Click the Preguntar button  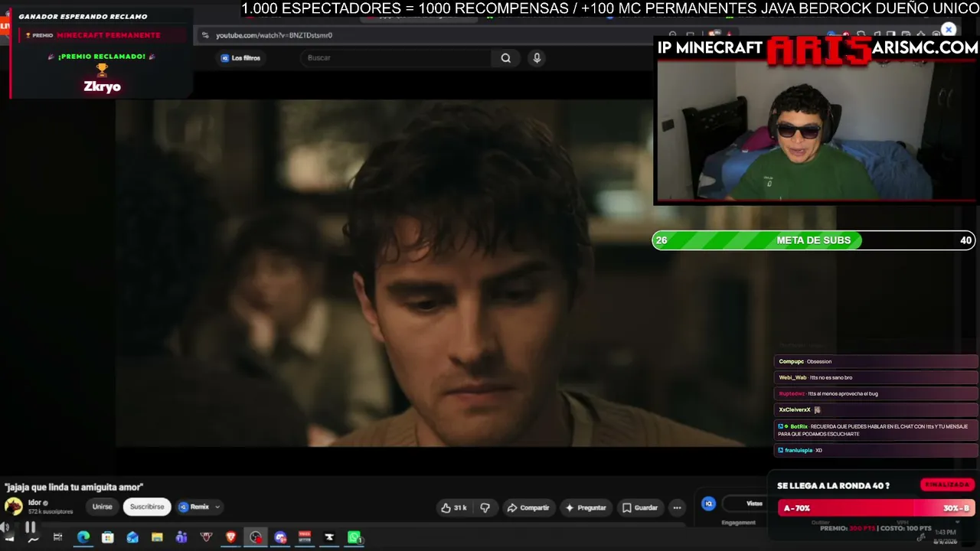[586, 507]
